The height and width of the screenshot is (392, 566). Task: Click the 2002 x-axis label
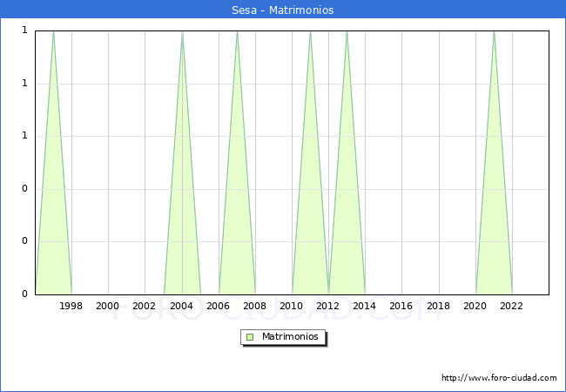click(145, 306)
